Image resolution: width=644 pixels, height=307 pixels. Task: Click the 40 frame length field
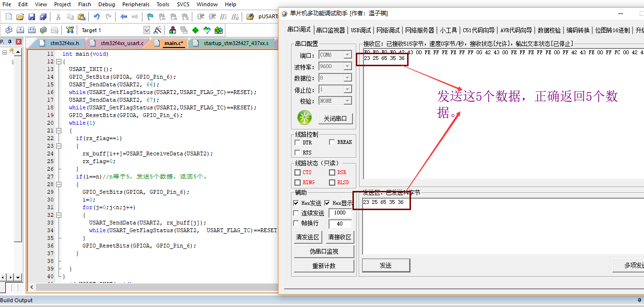tap(340, 224)
